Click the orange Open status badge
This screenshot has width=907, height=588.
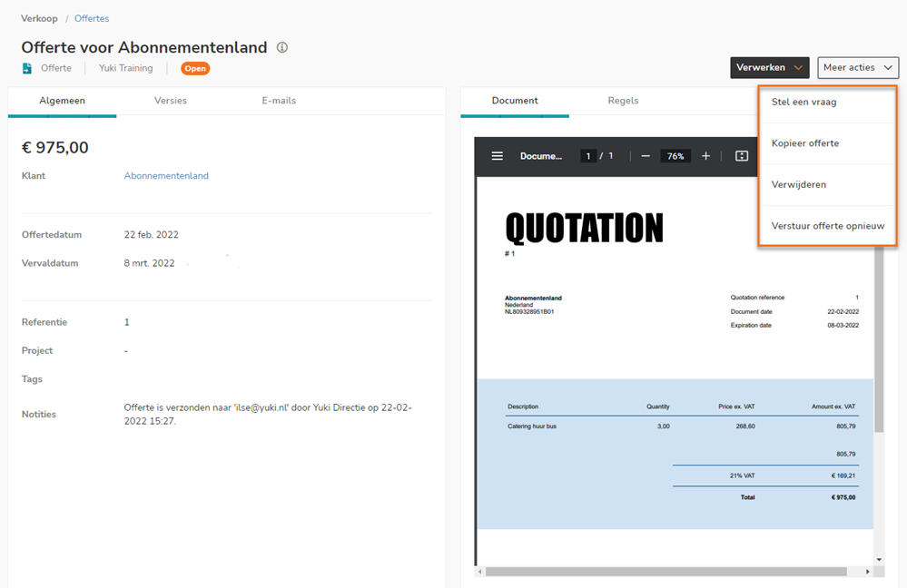coord(195,68)
